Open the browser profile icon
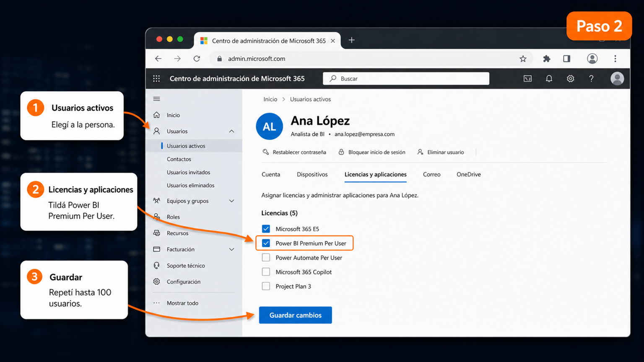644x362 pixels. click(x=592, y=59)
